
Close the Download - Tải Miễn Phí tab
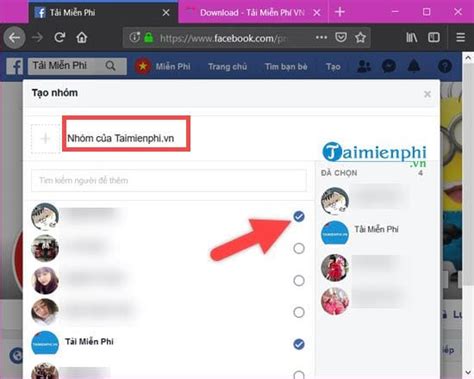317,13
